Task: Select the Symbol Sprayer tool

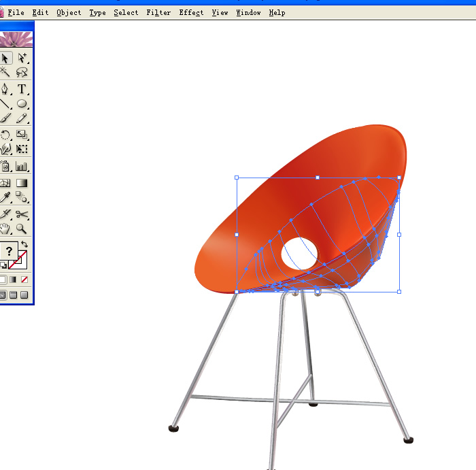Action: pos(5,166)
